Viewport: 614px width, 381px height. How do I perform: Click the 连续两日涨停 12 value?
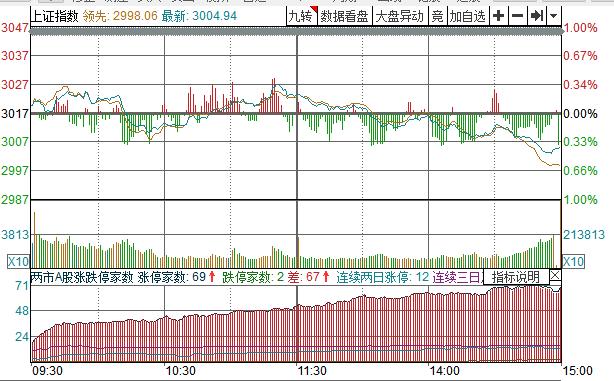pyautogui.click(x=383, y=277)
